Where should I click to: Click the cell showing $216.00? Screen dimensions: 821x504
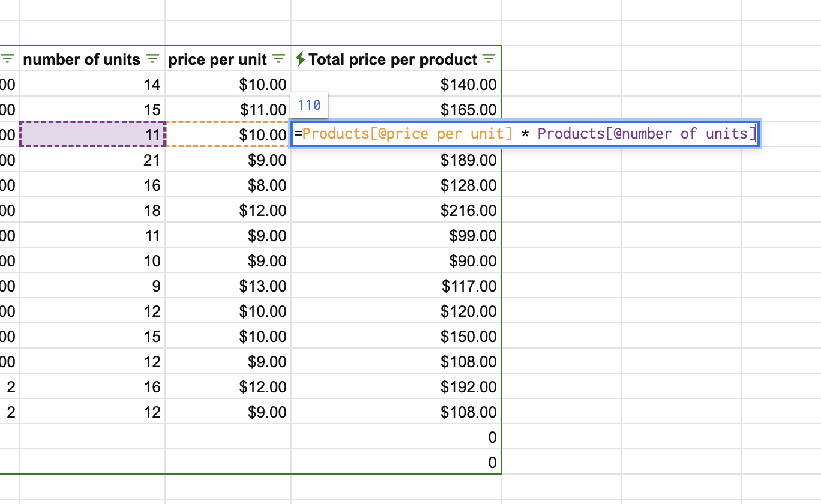point(396,211)
